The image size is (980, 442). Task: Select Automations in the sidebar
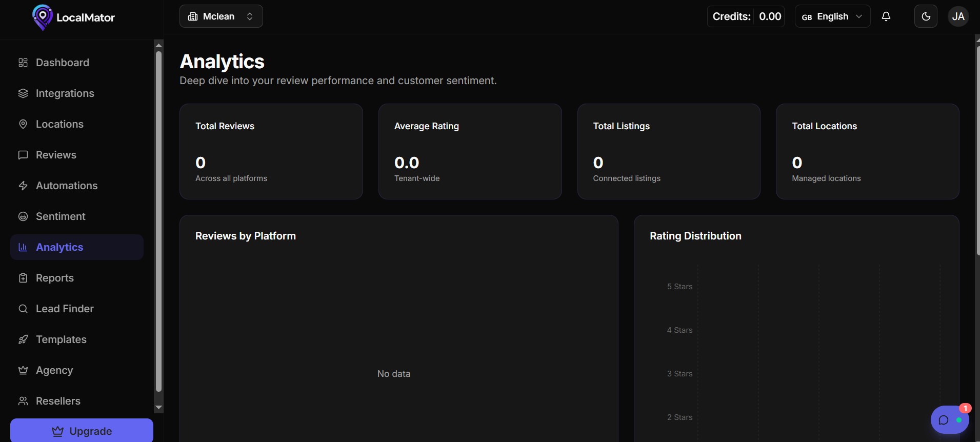pos(77,186)
